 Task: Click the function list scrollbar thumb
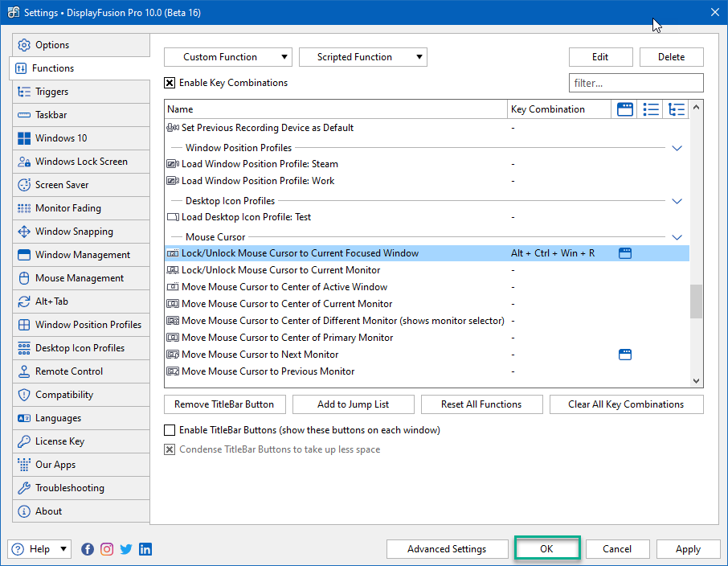(696, 301)
